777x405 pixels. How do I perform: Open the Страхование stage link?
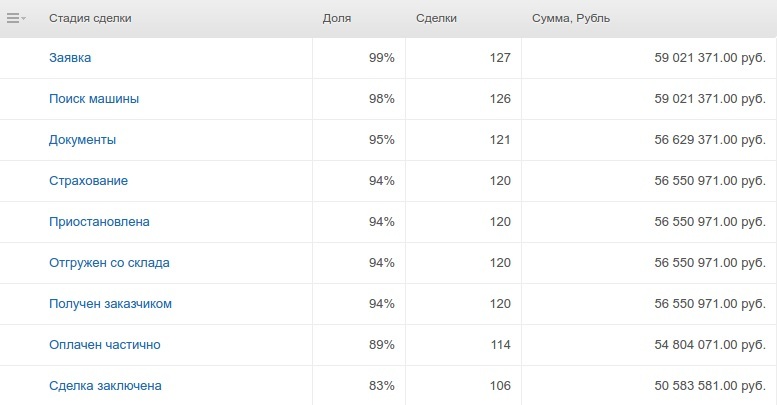(88, 181)
